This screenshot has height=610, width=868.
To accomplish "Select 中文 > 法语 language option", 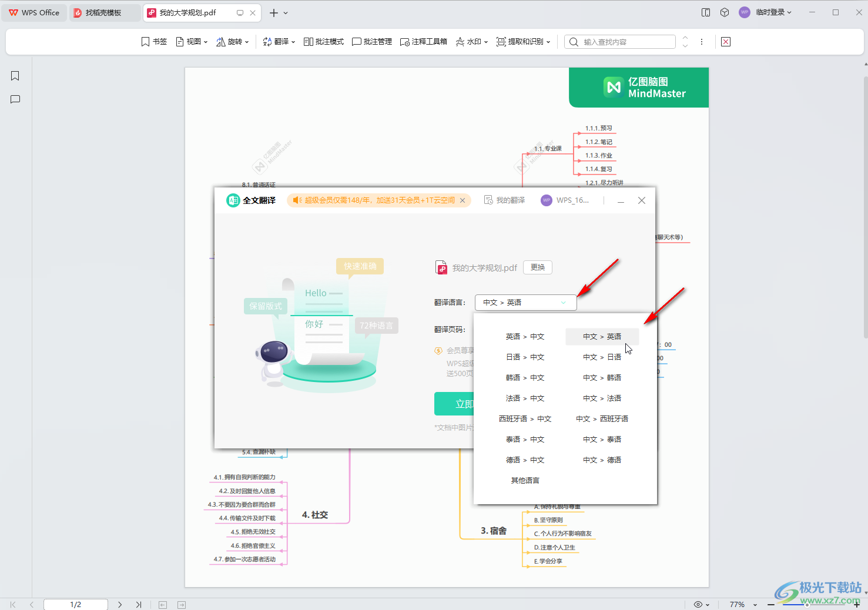I will [x=602, y=398].
